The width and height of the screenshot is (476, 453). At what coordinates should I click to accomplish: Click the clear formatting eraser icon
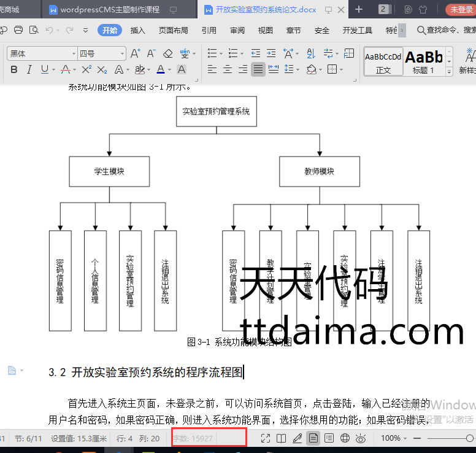168,54
